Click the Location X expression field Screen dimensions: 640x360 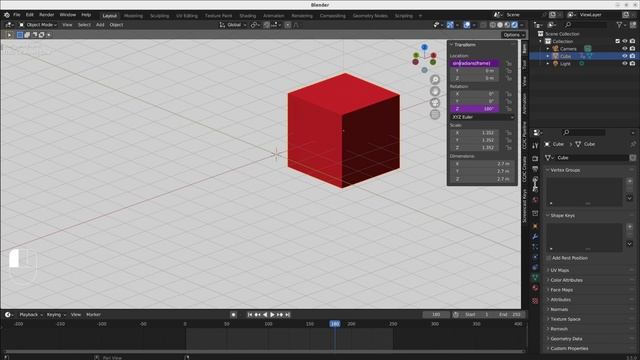pos(474,63)
